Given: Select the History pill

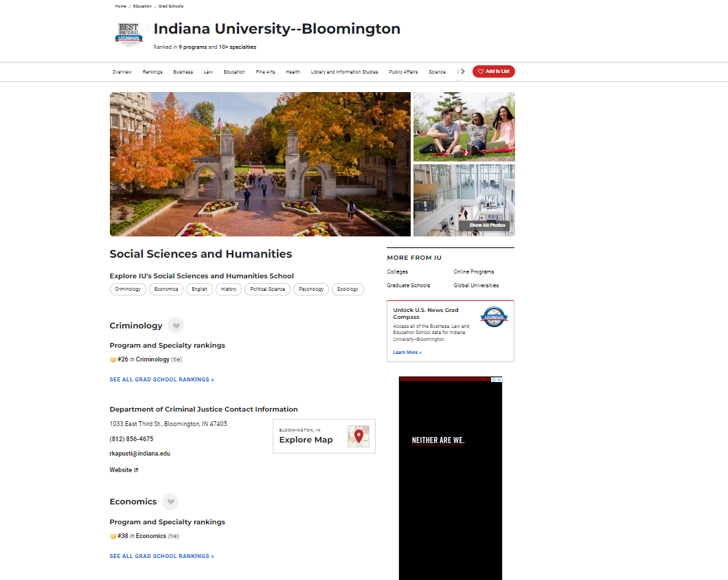Looking at the screenshot, I should pyautogui.click(x=229, y=289).
